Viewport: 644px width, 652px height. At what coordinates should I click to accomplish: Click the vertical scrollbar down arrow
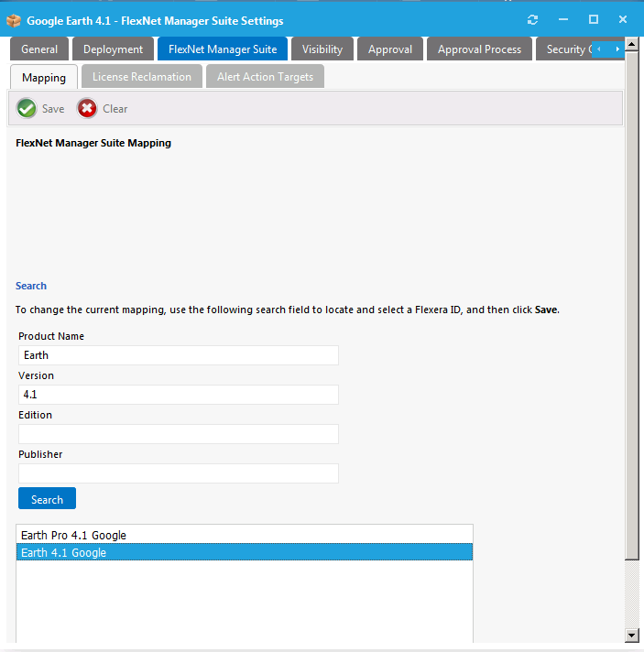point(631,635)
